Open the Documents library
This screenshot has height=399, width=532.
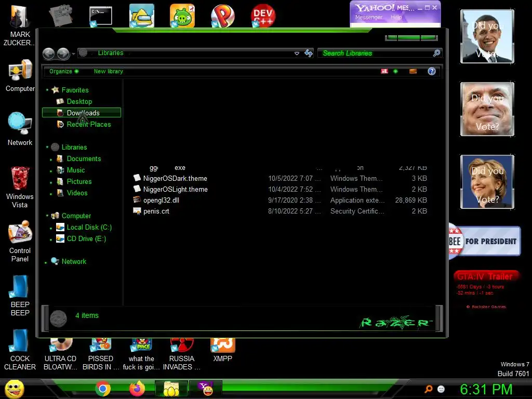(84, 159)
